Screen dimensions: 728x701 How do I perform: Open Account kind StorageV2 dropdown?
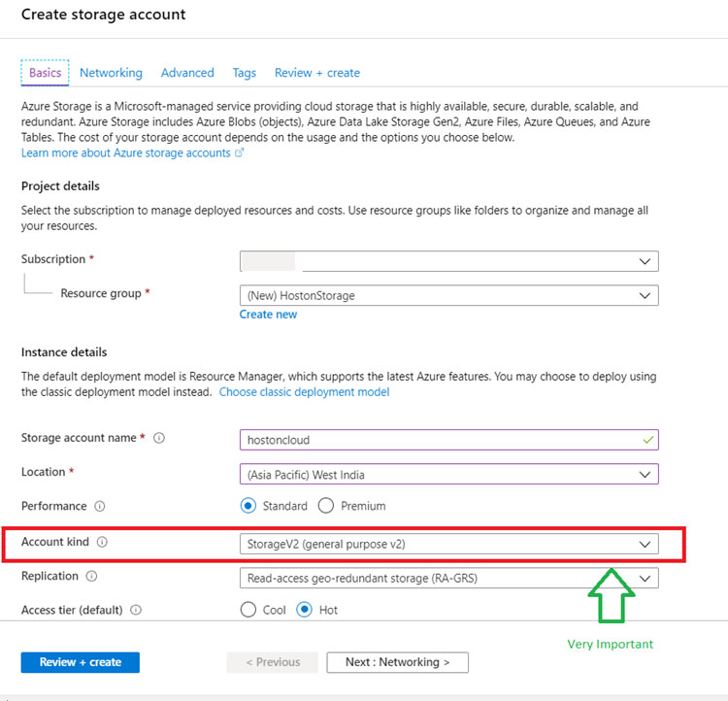(x=448, y=544)
